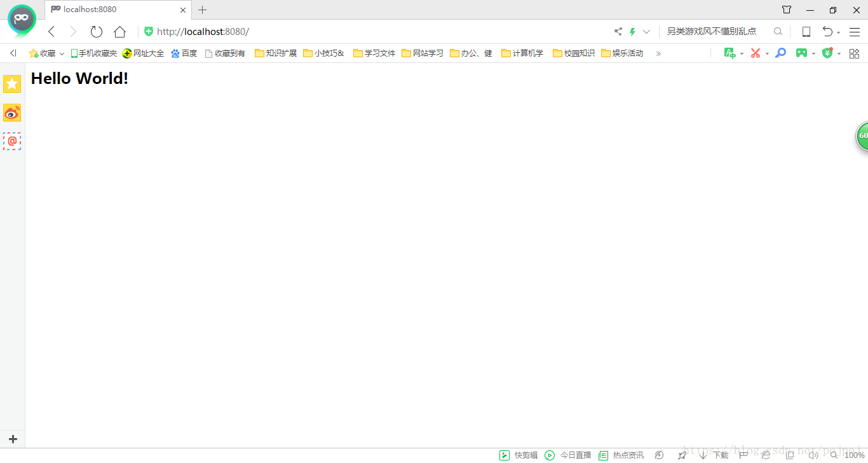Click the green gamepad games icon
Image resolution: width=868 pixels, height=463 pixels.
[x=802, y=53]
